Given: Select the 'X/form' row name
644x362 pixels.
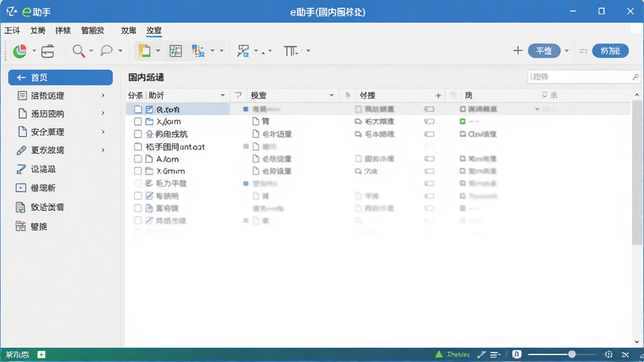Looking at the screenshot, I should click(169, 121).
